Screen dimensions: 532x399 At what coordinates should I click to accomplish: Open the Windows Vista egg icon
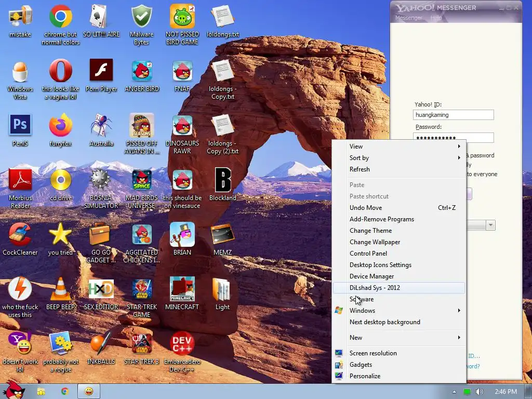20,71
